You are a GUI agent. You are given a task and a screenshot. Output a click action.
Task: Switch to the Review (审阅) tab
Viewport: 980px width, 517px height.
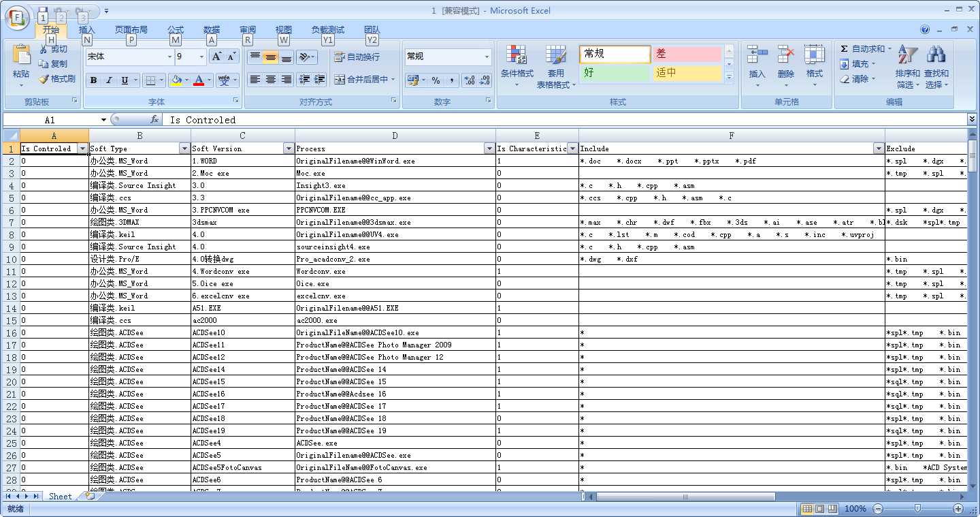click(x=248, y=30)
